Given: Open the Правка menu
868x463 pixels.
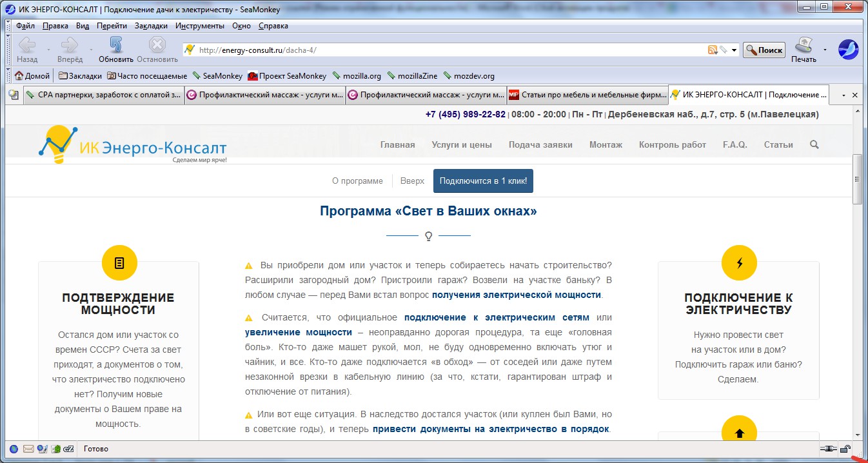Looking at the screenshot, I should tap(55, 26).
